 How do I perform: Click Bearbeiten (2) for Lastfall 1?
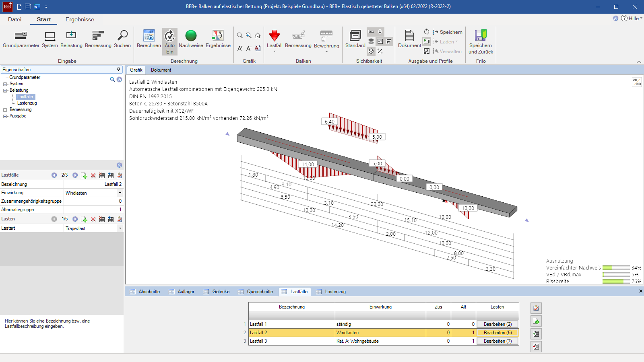(497, 324)
